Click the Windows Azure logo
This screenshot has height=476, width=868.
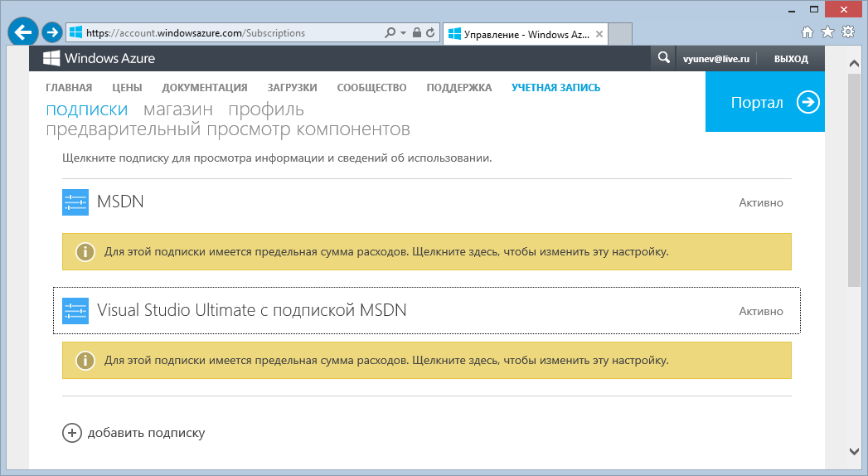coord(99,58)
